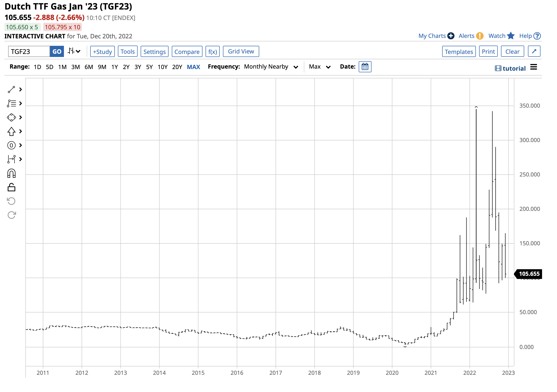Open the Monthly Nearby frequency dropdown
This screenshot has height=392, width=557.
[x=271, y=67]
